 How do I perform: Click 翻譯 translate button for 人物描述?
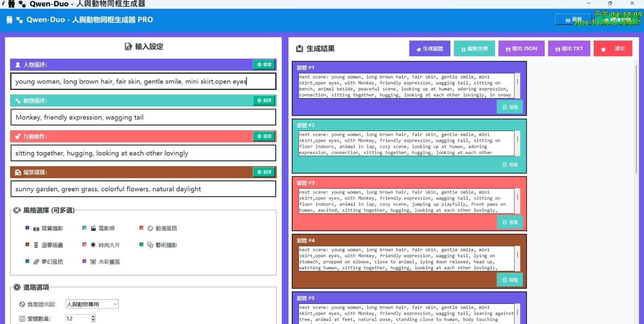[264, 65]
